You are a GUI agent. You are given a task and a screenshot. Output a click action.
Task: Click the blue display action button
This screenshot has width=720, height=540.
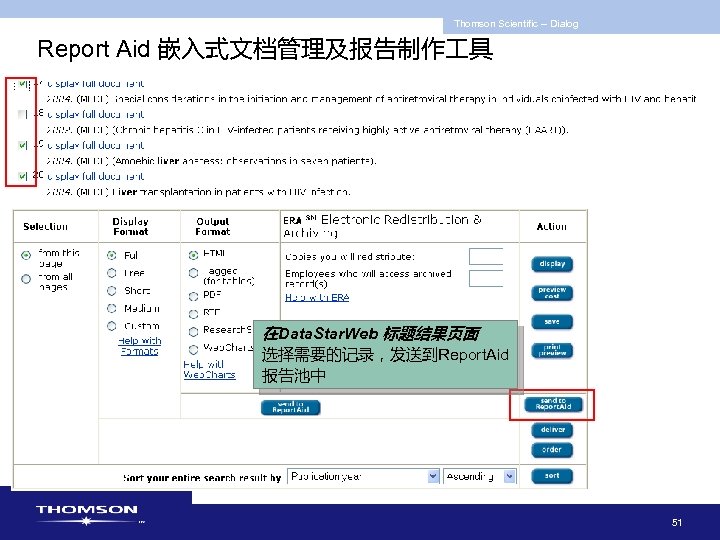tap(552, 264)
